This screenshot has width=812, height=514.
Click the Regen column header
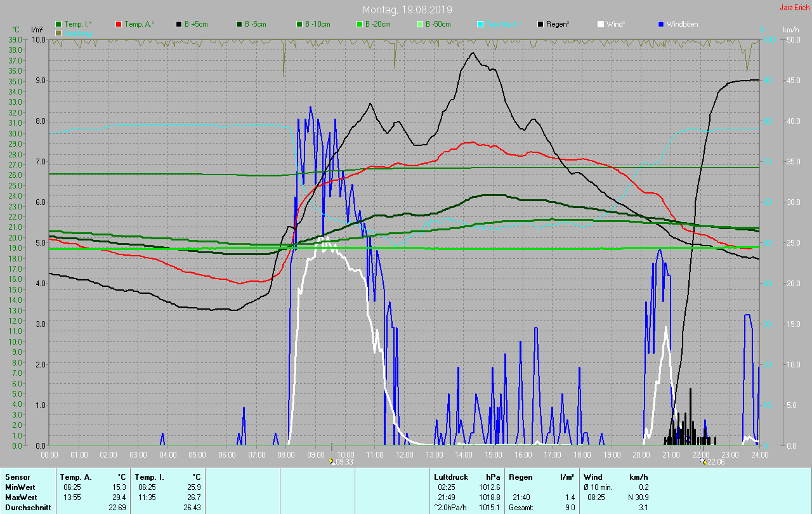pos(521,477)
